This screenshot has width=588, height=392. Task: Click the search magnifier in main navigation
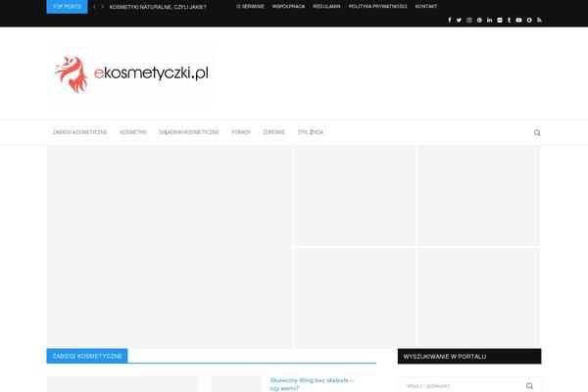click(x=537, y=133)
